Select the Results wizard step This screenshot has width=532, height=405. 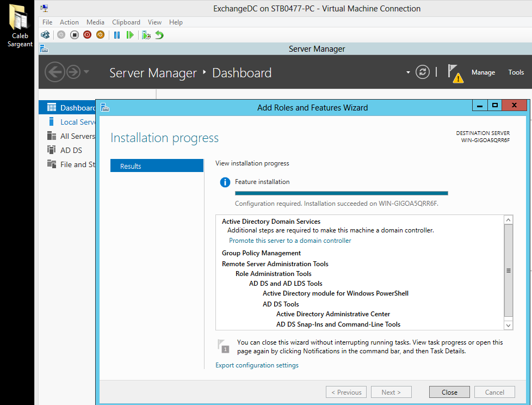pyautogui.click(x=157, y=165)
